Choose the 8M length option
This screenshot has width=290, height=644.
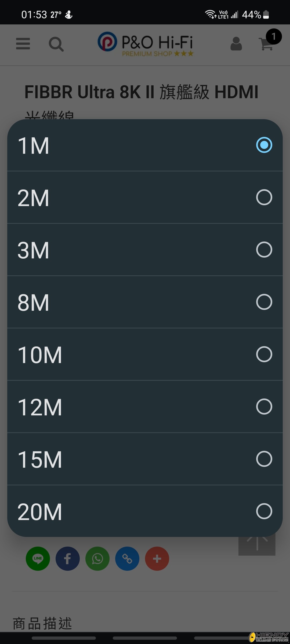click(x=145, y=302)
